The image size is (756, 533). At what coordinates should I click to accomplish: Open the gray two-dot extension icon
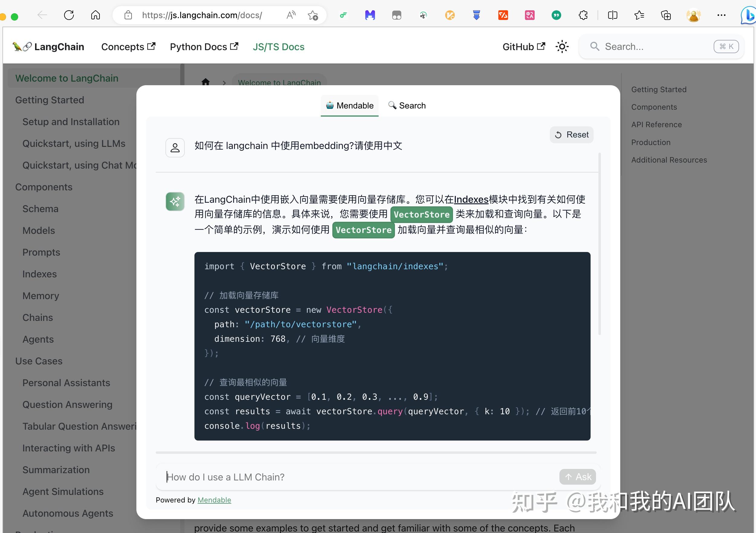(396, 15)
